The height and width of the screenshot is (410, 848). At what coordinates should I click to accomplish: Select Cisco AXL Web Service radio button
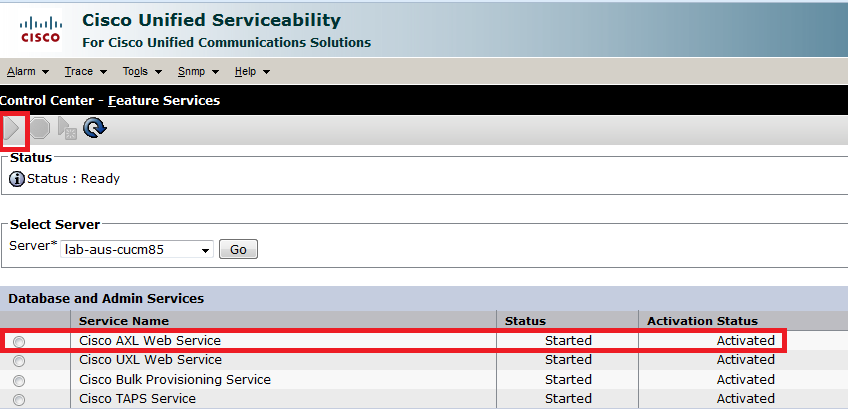[x=19, y=341]
